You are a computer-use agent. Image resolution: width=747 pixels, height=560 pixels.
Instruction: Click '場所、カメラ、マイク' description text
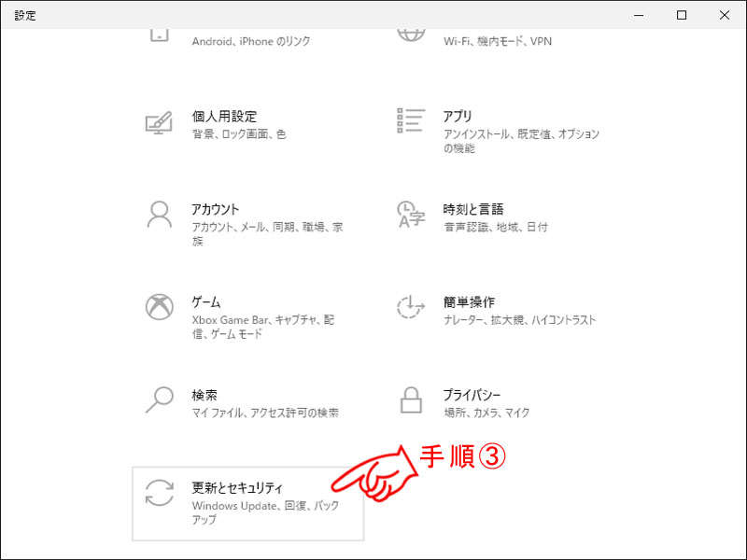coord(486,413)
